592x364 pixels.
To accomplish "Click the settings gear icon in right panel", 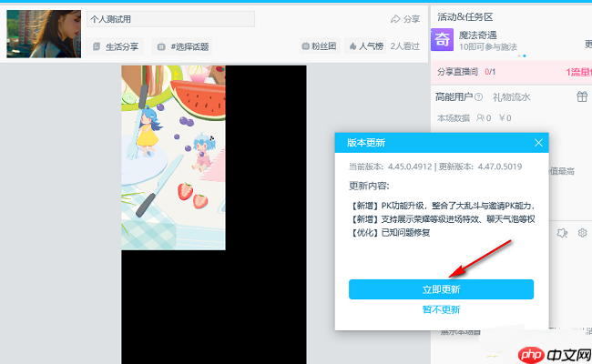I will tap(582, 233).
